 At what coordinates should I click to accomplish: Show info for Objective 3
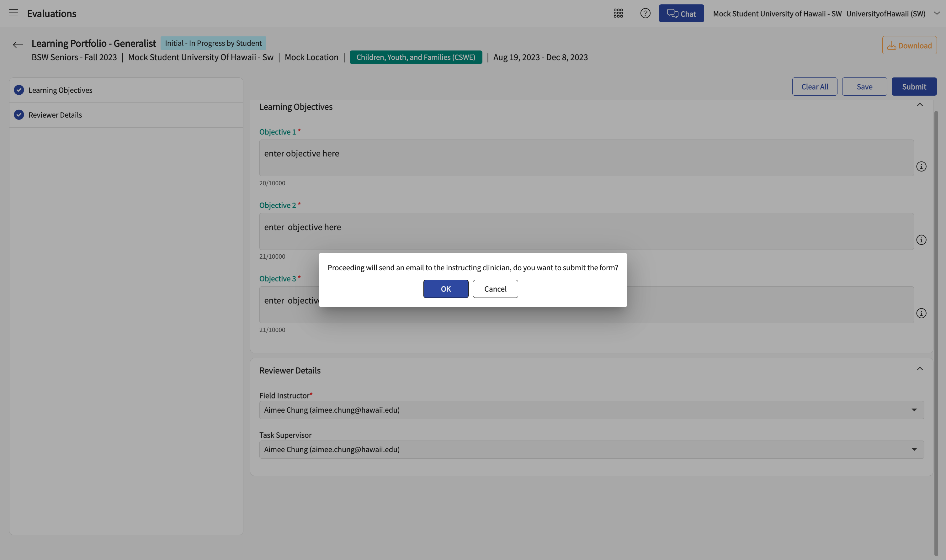point(922,313)
